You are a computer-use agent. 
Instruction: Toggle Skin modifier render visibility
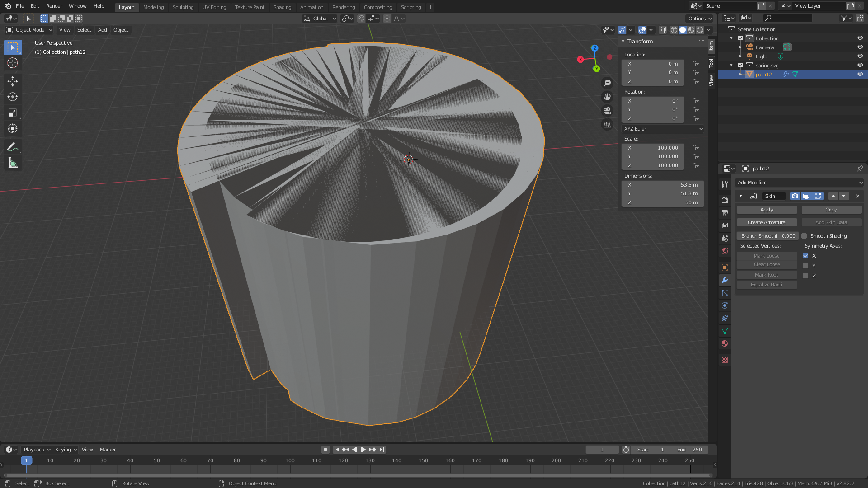point(795,196)
